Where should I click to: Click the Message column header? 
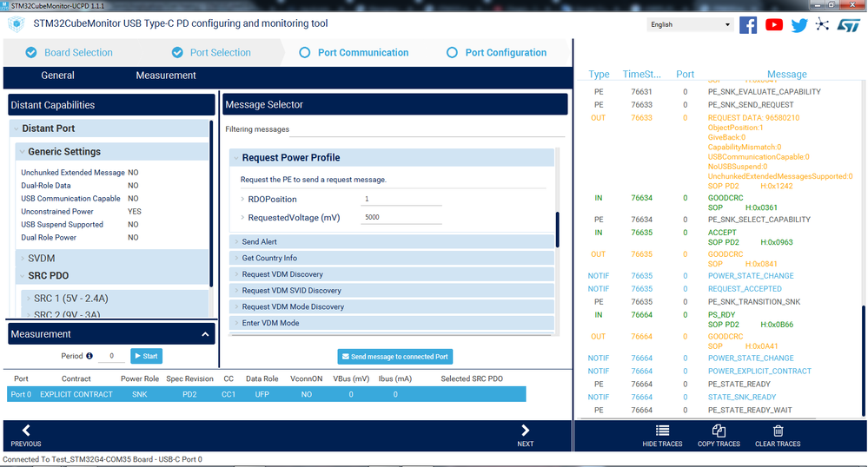786,74
